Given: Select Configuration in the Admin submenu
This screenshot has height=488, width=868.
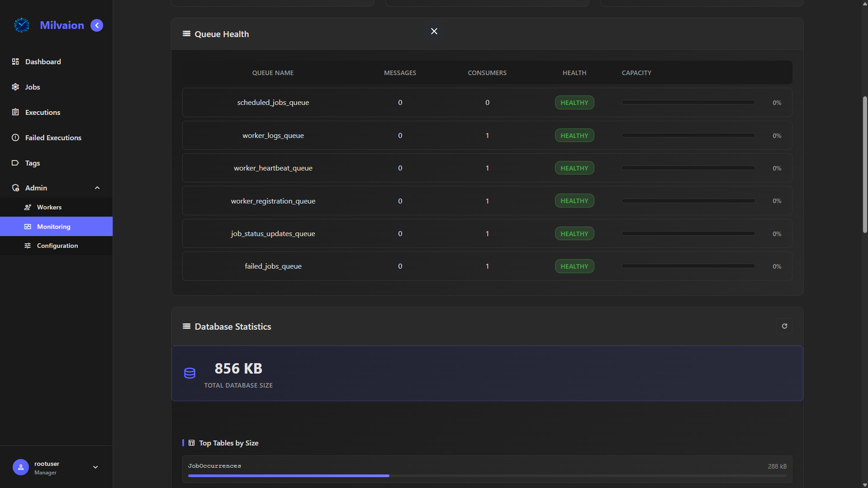Looking at the screenshot, I should pyautogui.click(x=57, y=246).
